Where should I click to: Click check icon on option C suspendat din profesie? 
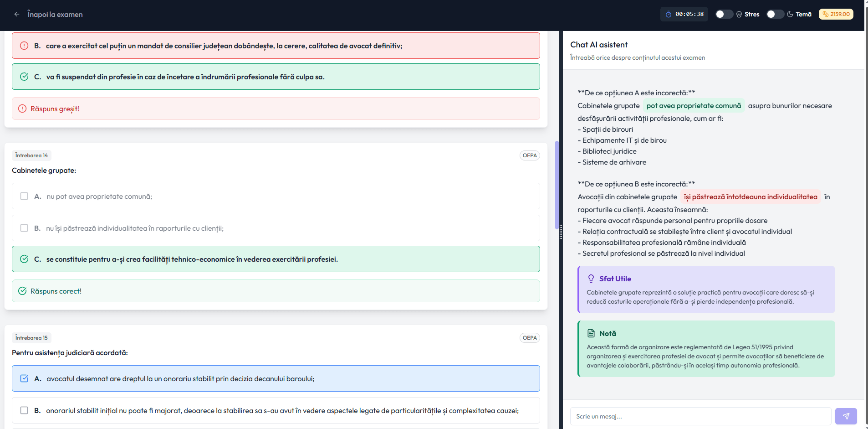tap(24, 77)
